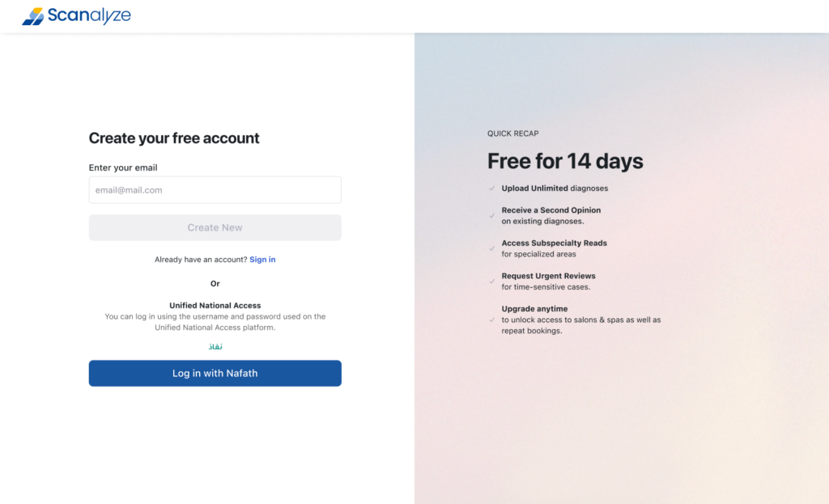The image size is (829, 504).
Task: Click the Free for 14 days heading
Action: tap(565, 161)
